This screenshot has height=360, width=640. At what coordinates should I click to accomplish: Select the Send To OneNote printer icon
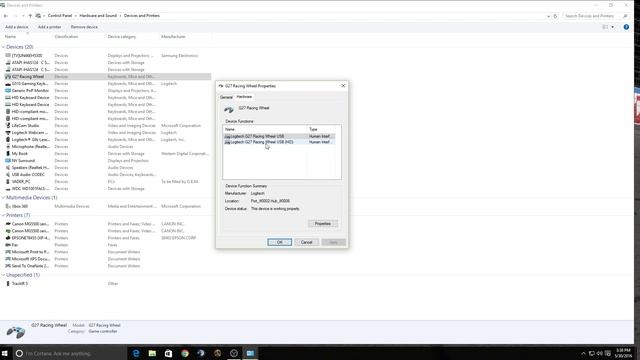[8, 266]
